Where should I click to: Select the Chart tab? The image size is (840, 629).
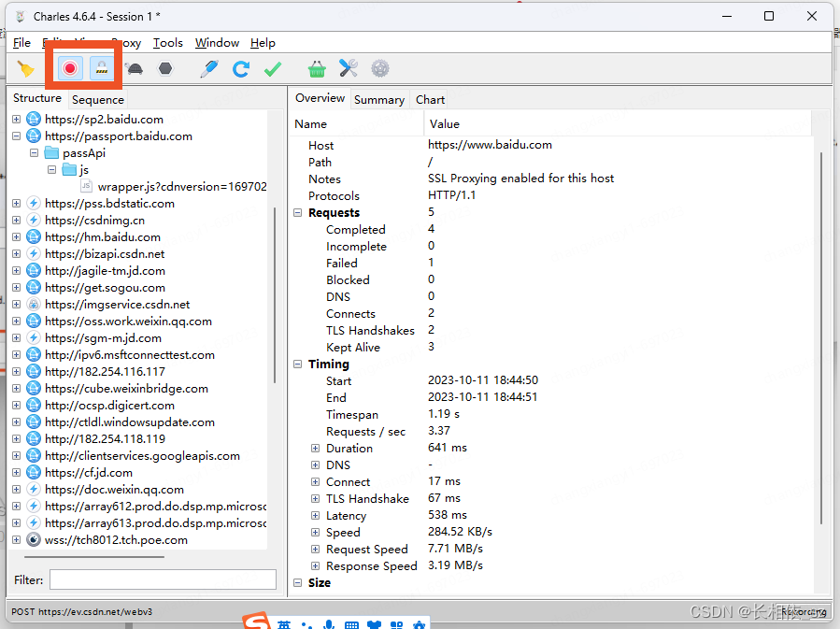[x=430, y=100]
